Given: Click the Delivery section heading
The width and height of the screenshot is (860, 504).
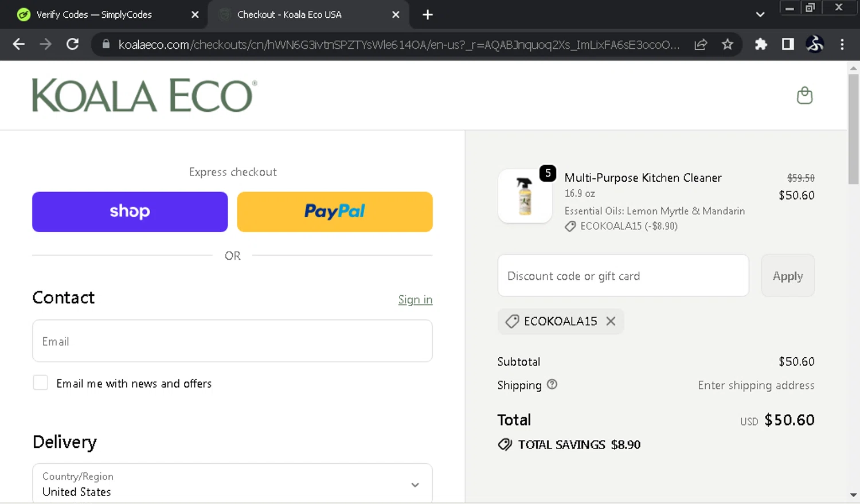Looking at the screenshot, I should 65,442.
